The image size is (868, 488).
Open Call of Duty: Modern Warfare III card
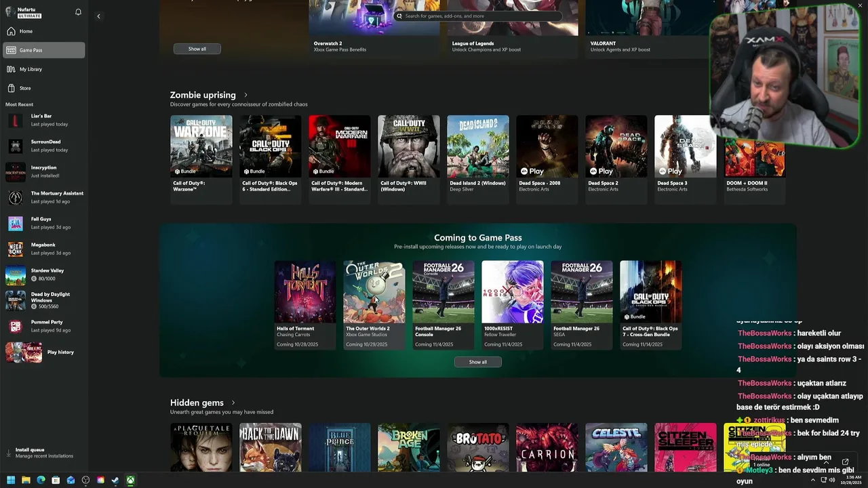pyautogui.click(x=340, y=159)
